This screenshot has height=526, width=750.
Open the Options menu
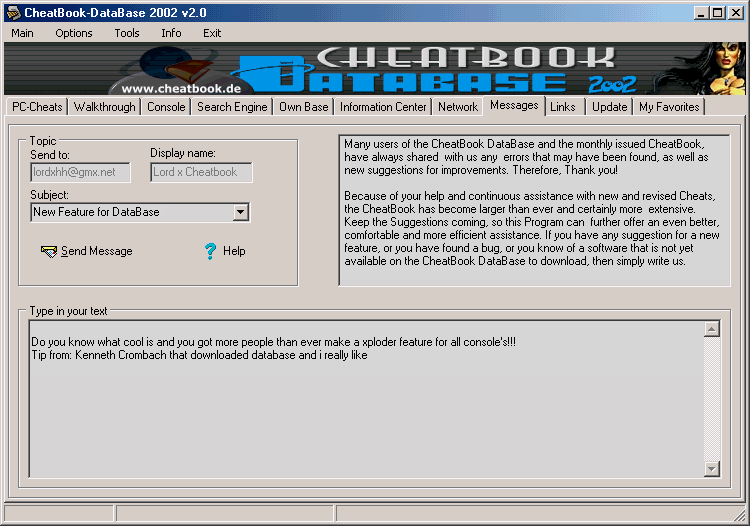tap(74, 33)
